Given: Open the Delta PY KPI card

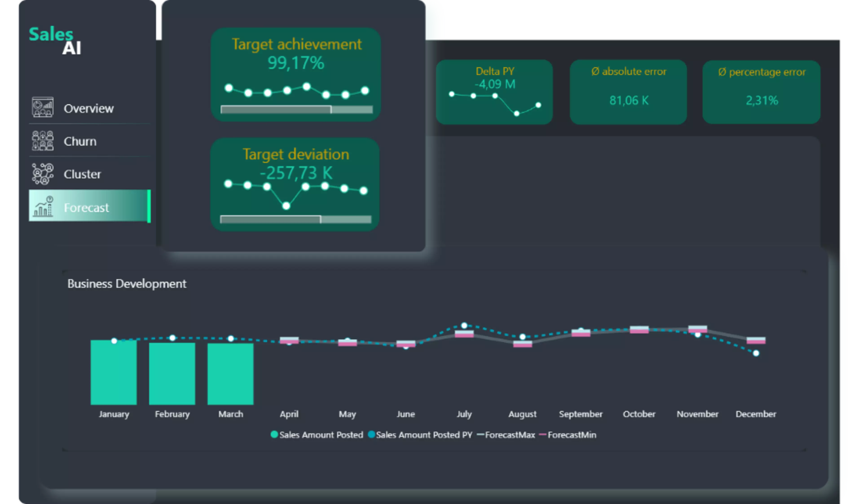Looking at the screenshot, I should click(494, 92).
